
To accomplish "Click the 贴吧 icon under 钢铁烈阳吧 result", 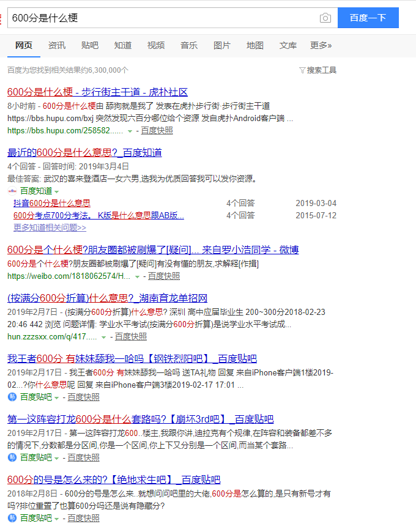I will pyautogui.click(x=12, y=397).
